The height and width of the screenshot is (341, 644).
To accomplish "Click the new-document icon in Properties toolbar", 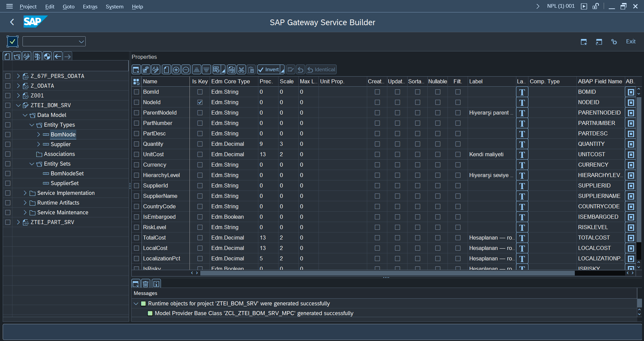I will (x=166, y=70).
